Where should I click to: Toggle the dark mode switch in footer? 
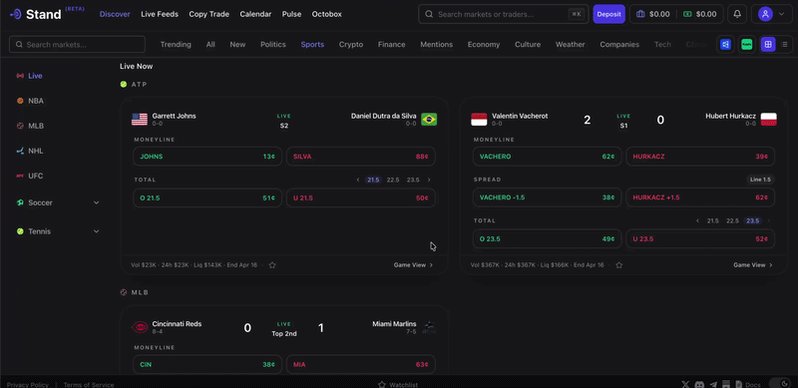point(780,383)
